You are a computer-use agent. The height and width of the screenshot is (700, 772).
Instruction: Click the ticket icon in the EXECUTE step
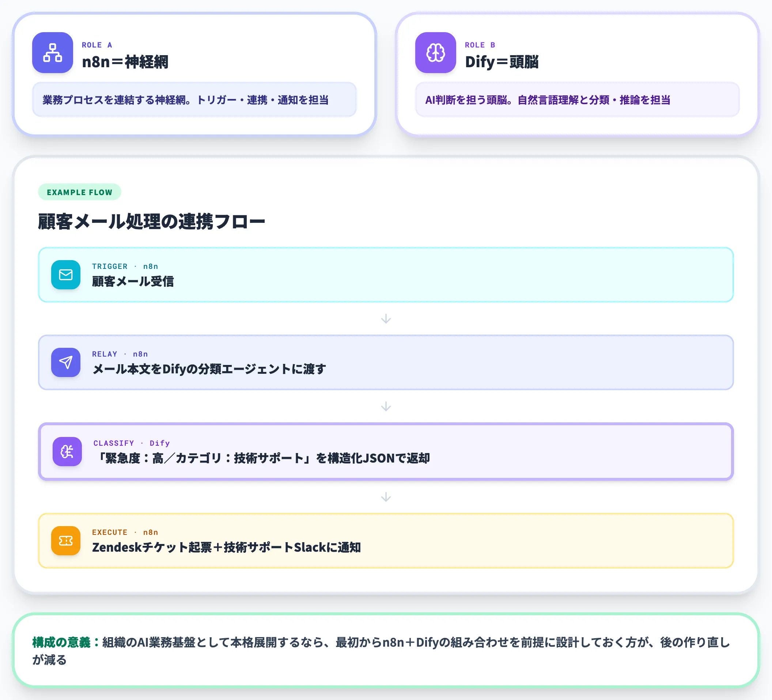point(66,541)
